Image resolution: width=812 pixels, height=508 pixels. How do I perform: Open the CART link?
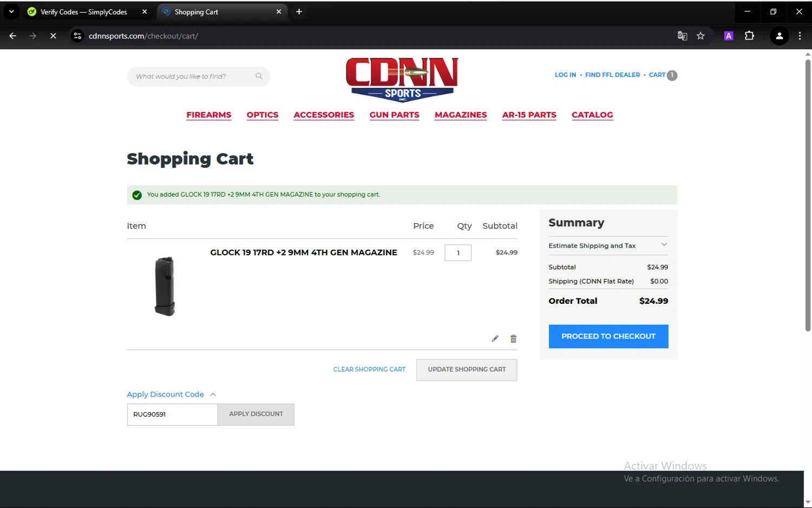pyautogui.click(x=657, y=75)
